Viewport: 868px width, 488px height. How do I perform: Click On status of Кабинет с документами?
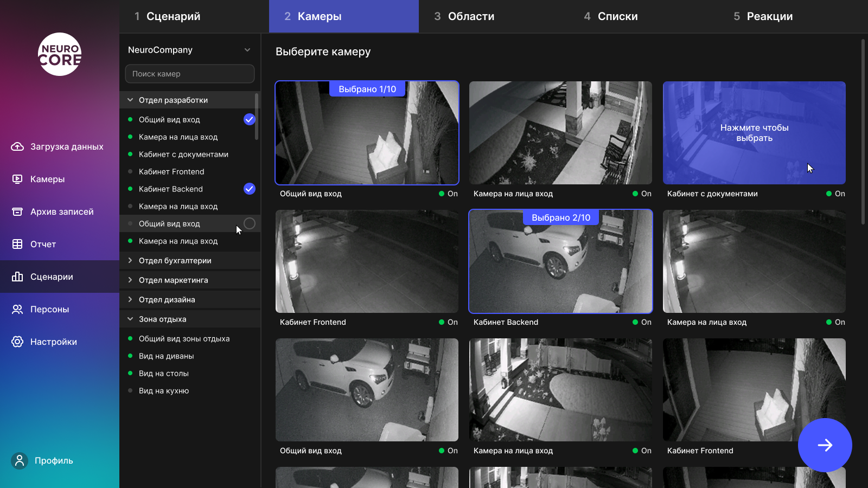[835, 194]
